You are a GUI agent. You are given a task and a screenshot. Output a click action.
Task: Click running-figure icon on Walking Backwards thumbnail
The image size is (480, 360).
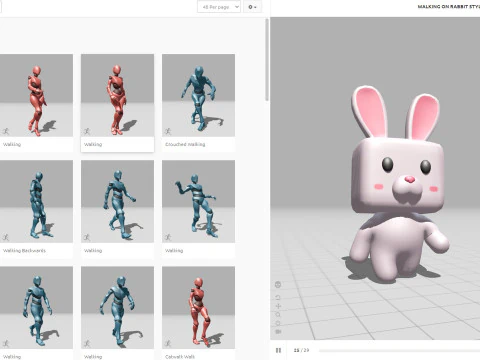coord(6,237)
